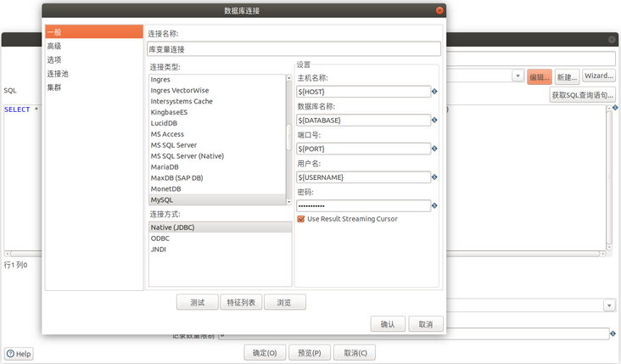Screen dimensions: 621x364
Task: Select MS SQL Server (Native) connection type
Action: [x=187, y=156]
